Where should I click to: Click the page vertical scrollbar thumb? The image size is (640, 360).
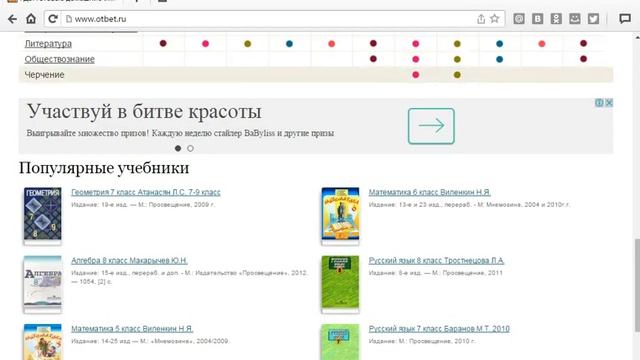pos(637,286)
